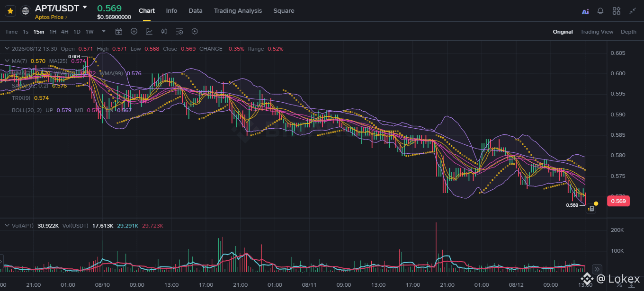The width and height of the screenshot is (644, 291).
Task: Switch to the Trading View chart
Action: tap(597, 32)
